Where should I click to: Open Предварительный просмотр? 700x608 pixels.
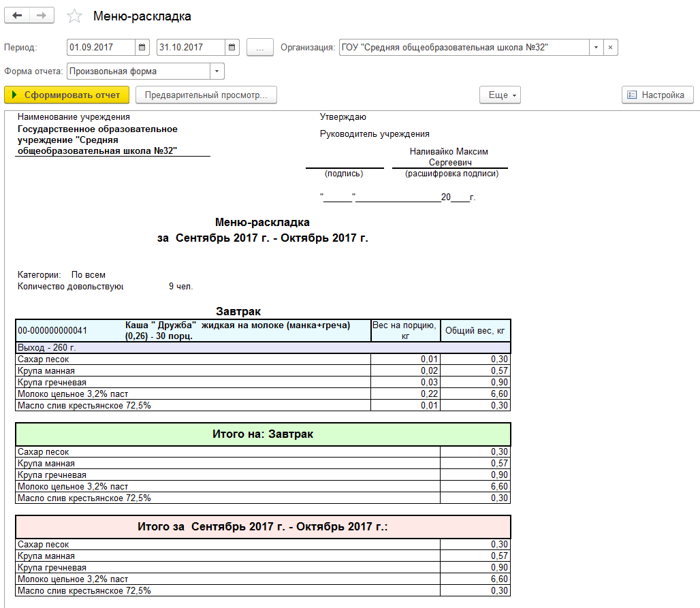[206, 95]
